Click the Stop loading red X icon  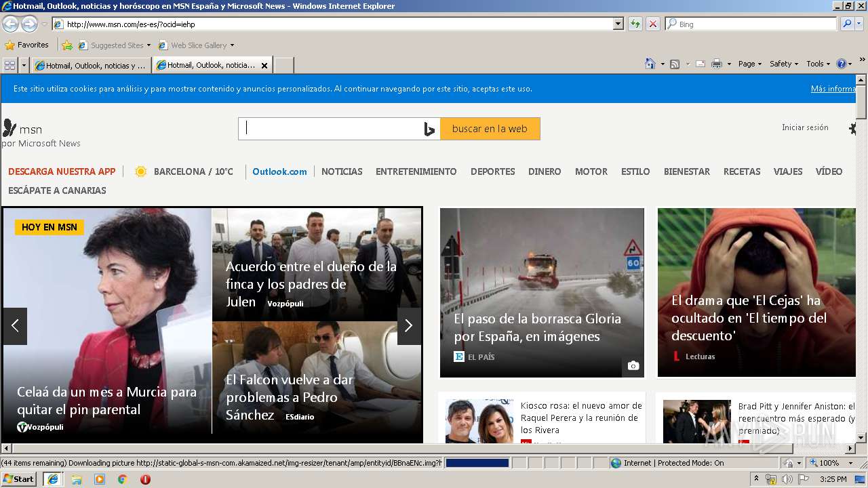coord(652,24)
